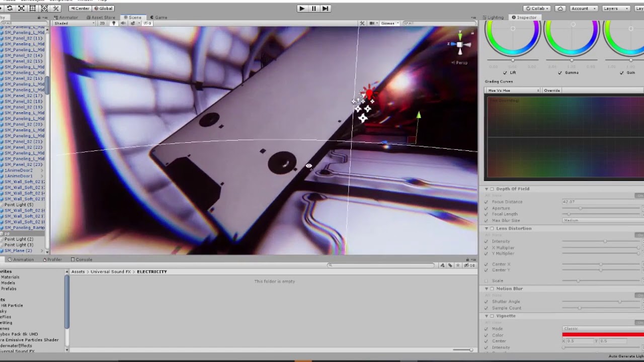Open the custom editor tools icon

(56, 8)
